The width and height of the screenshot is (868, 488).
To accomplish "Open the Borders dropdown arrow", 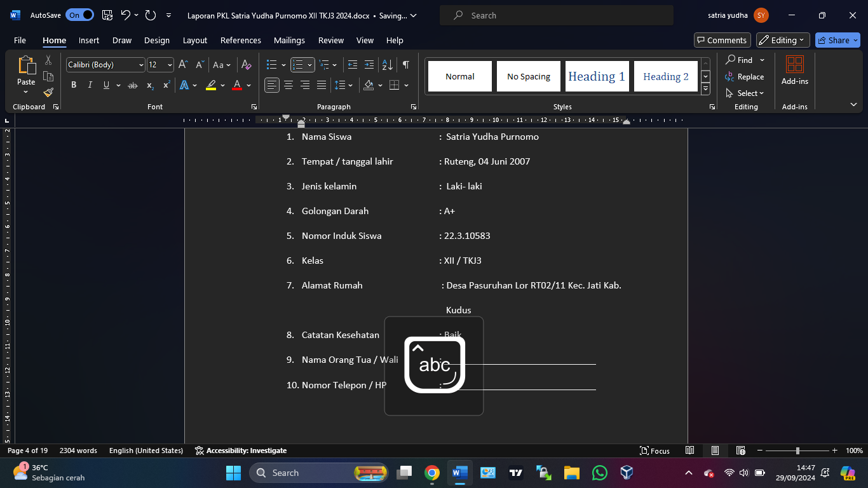I will coord(407,85).
